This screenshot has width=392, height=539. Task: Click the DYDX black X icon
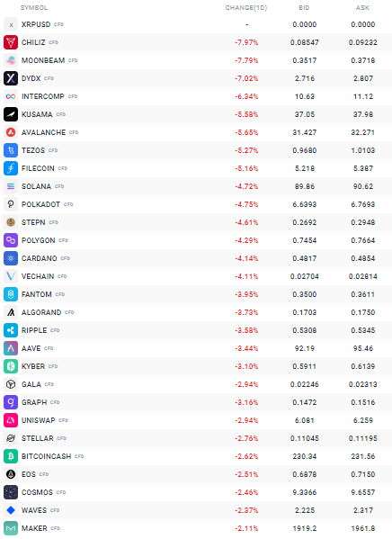tap(11, 78)
